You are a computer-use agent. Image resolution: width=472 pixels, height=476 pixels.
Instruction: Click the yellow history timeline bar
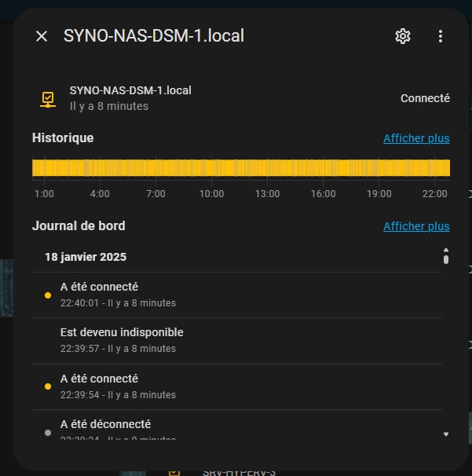(240, 167)
